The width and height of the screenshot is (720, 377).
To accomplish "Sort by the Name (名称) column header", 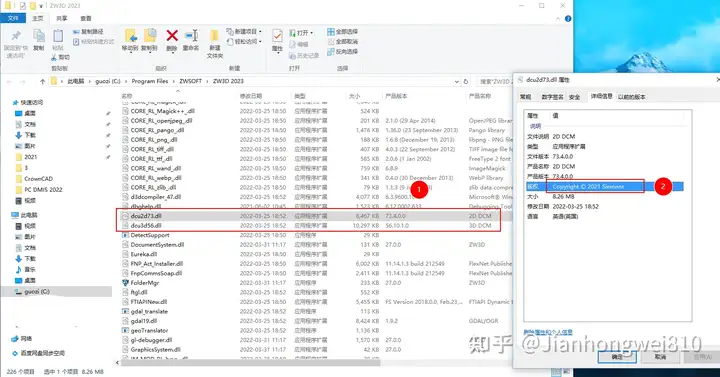I will pyautogui.click(x=127, y=96).
